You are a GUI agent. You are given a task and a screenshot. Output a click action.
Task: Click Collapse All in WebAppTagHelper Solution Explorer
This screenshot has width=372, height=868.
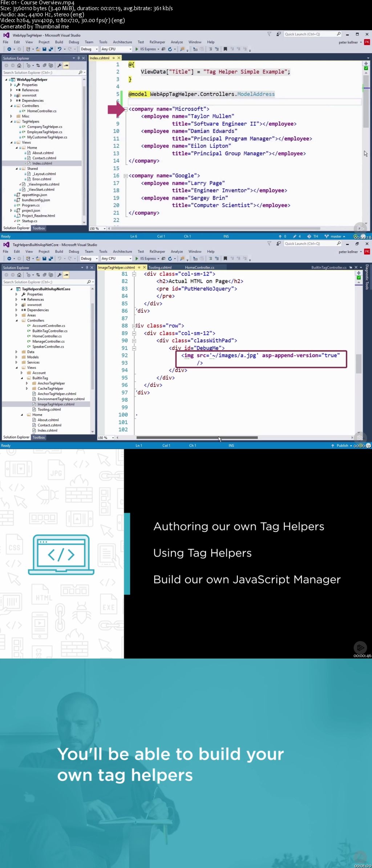(44, 65)
